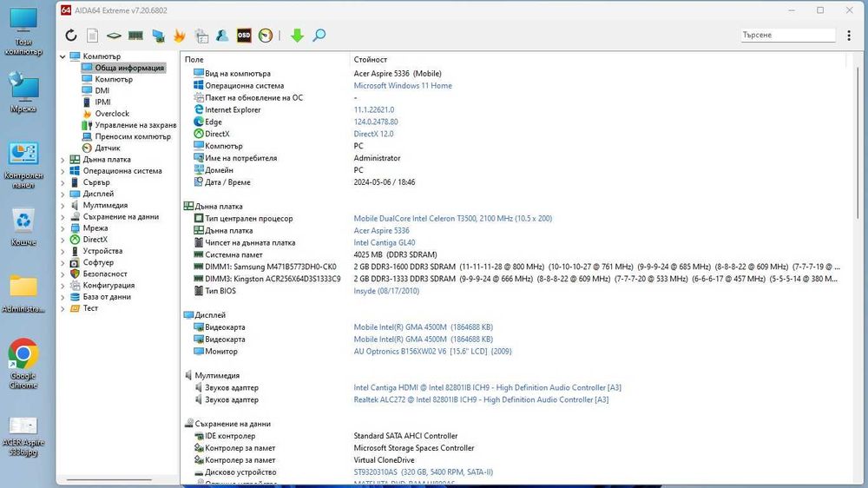Expand the Съхранение на данни tree node
This screenshot has height=488, width=868.
(x=62, y=217)
